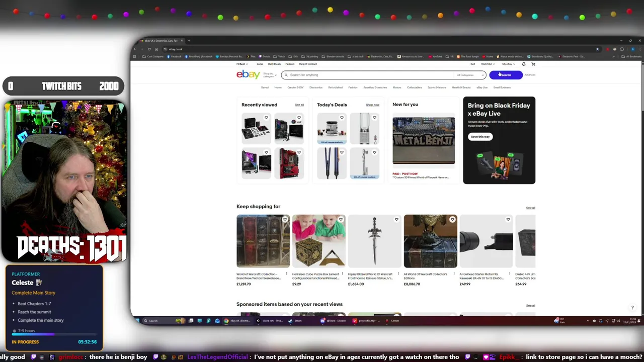Click Shop now beside Today's Deals
The height and width of the screenshot is (362, 644).
(372, 105)
